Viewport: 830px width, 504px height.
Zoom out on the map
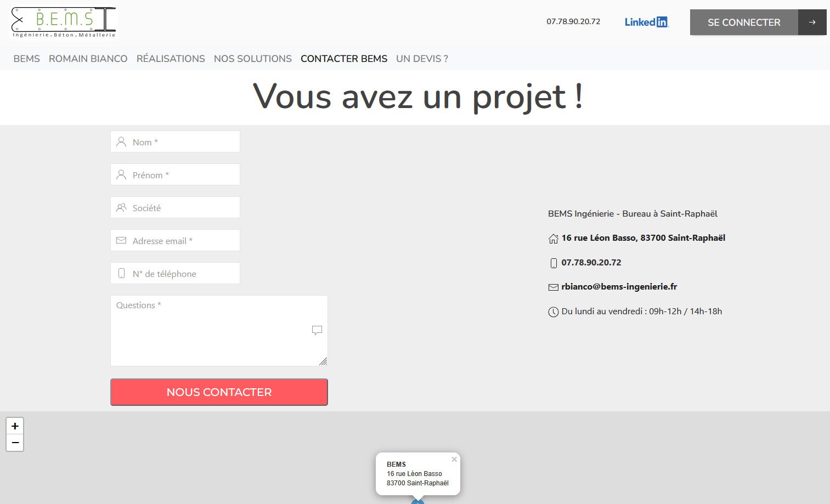point(15,443)
